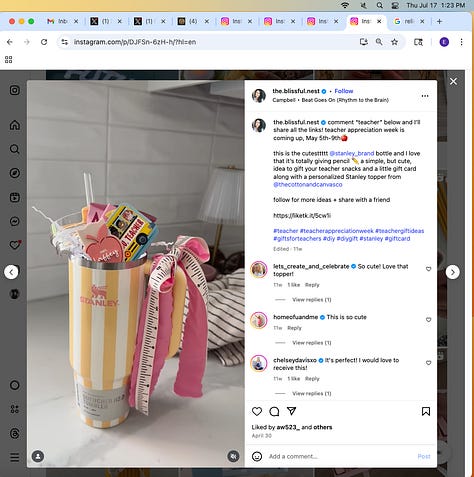Switch to the Gmail Inbox tab

[62, 21]
